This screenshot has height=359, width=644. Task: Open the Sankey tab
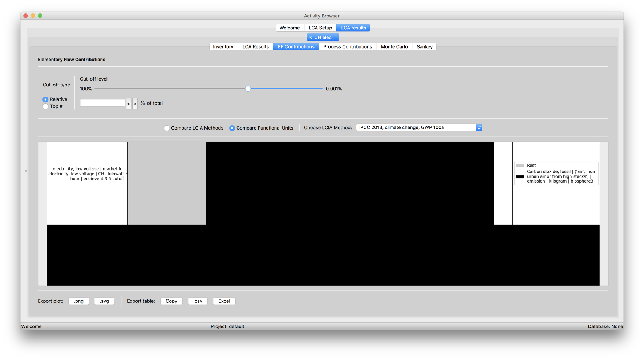click(424, 46)
